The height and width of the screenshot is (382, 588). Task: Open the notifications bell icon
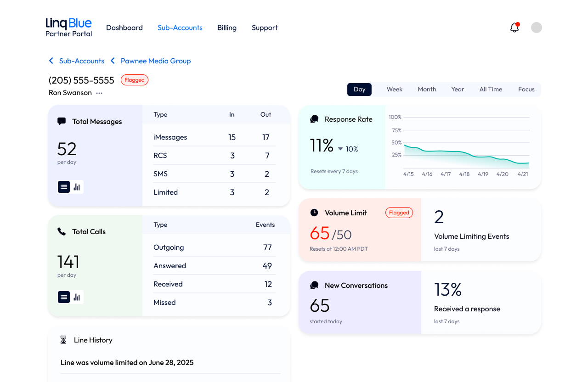(x=514, y=28)
